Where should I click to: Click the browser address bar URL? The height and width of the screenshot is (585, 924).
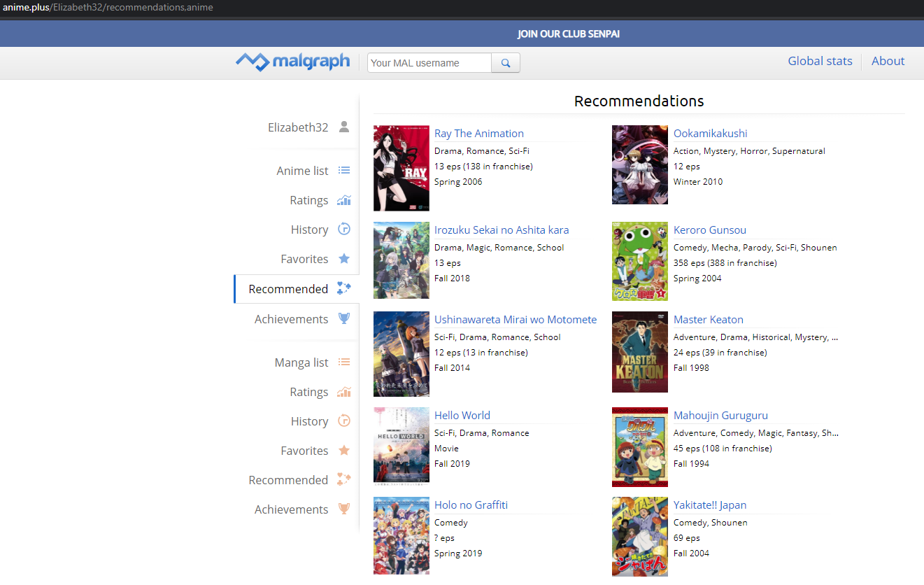[108, 8]
